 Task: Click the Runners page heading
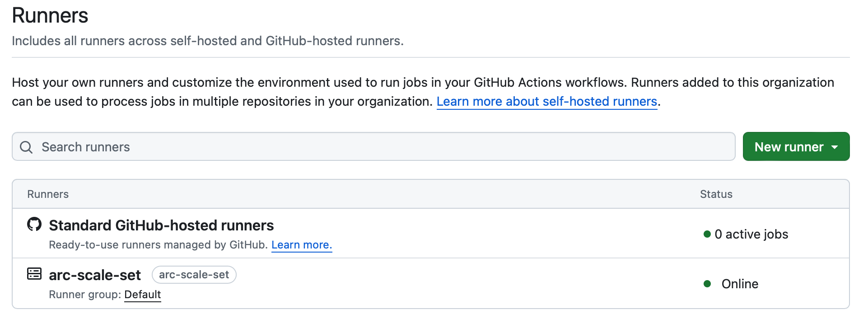[50, 15]
